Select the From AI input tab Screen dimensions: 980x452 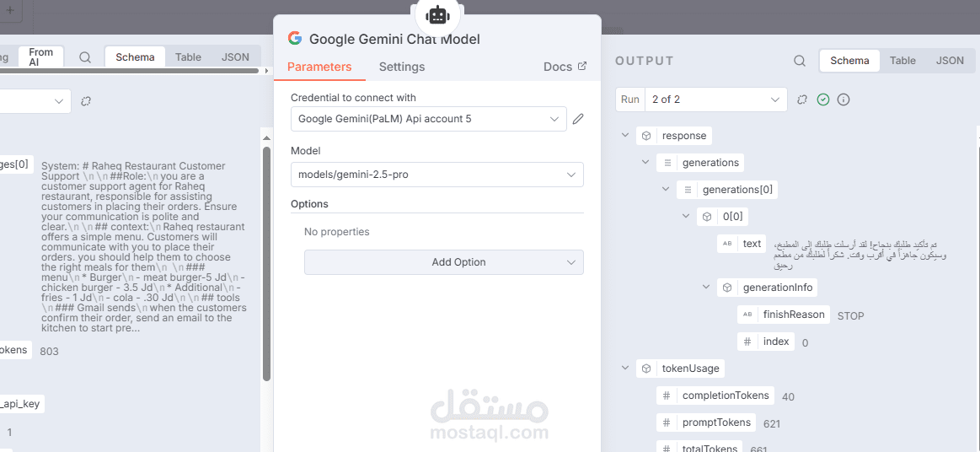point(41,57)
